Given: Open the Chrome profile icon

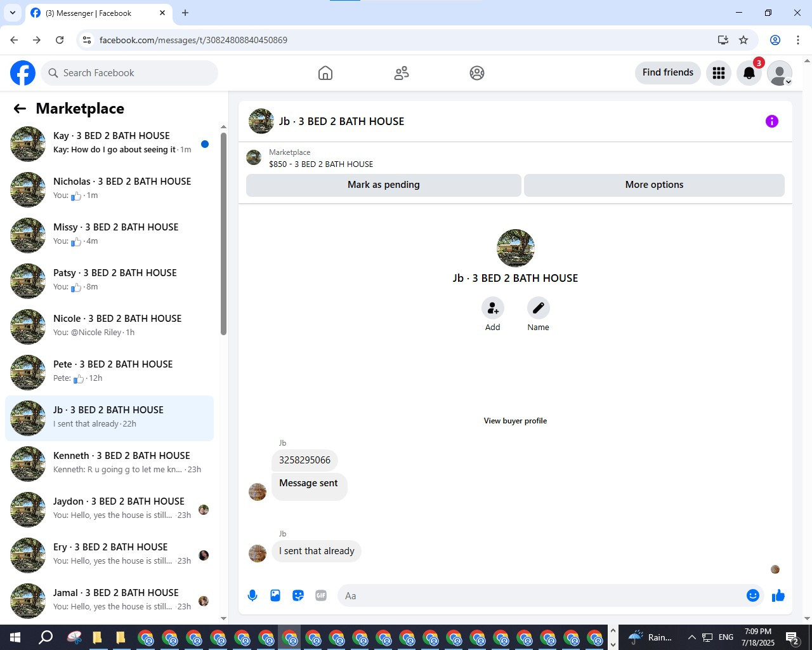Looking at the screenshot, I should pos(775,40).
